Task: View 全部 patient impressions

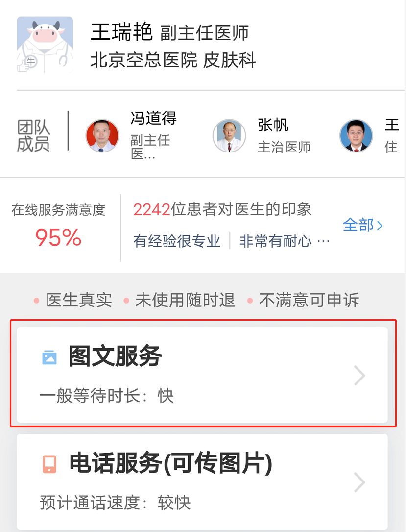Action: 362,225
